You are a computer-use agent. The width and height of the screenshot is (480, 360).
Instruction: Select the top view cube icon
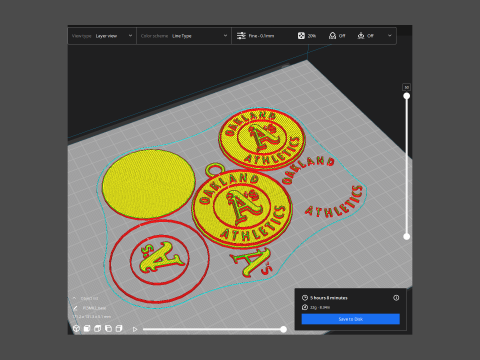click(98, 329)
